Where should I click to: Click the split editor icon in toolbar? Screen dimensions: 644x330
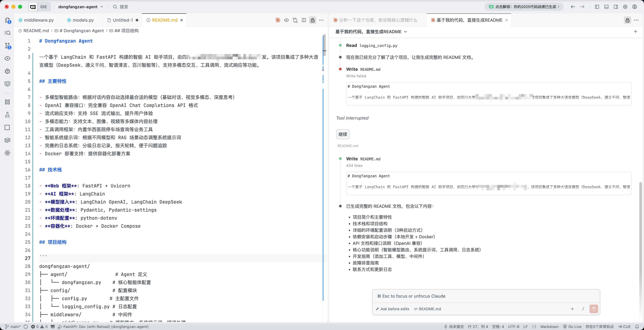pyautogui.click(x=304, y=20)
